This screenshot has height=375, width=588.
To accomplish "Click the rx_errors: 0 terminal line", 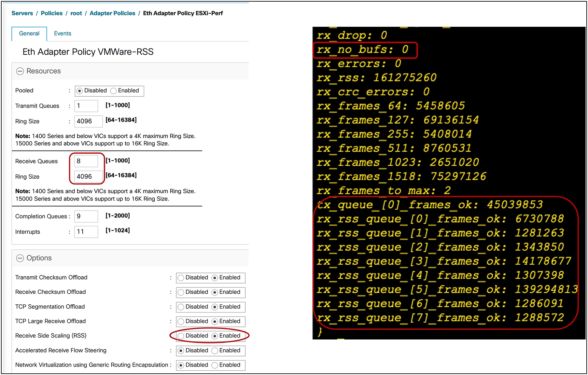I will [x=359, y=63].
